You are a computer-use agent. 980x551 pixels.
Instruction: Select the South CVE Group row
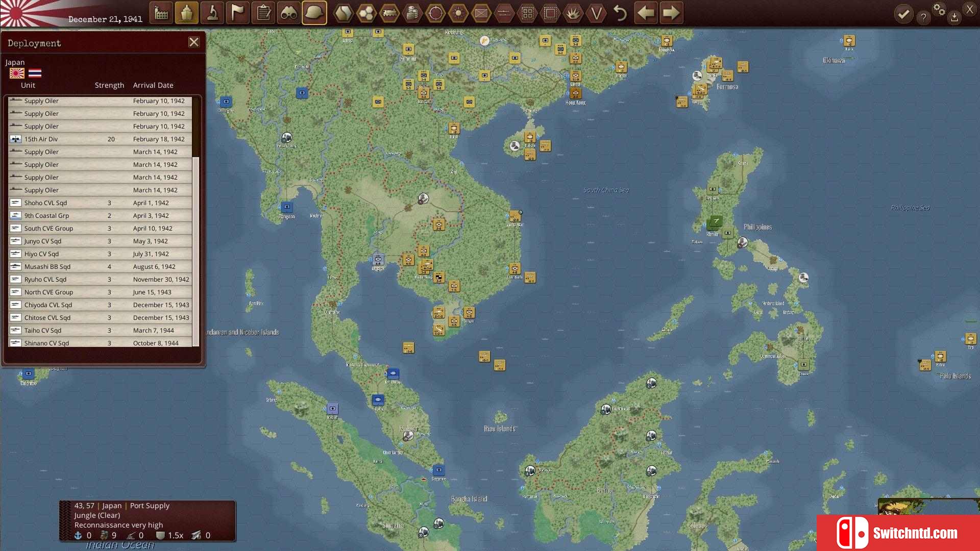(100, 228)
